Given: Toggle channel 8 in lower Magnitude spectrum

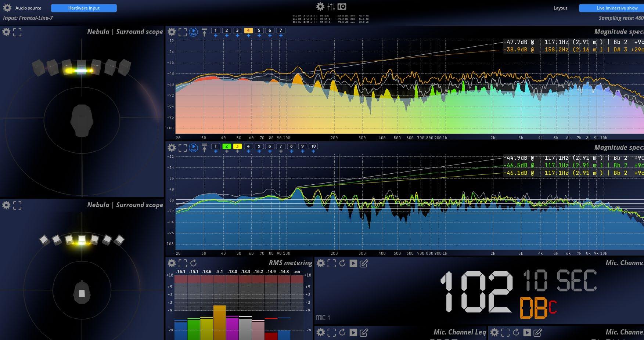Looking at the screenshot, I should (291, 146).
